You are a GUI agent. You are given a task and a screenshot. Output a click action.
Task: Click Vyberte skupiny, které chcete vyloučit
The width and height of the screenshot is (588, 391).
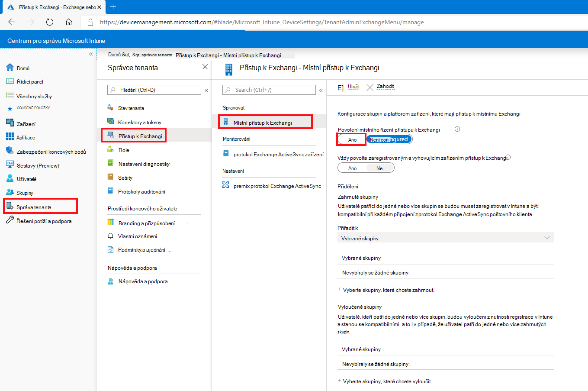385,381
